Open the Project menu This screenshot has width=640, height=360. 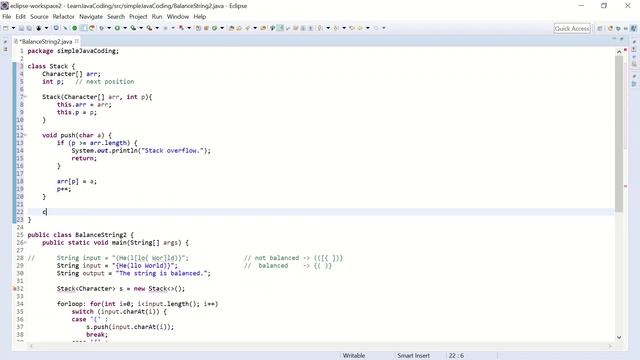click(x=138, y=17)
